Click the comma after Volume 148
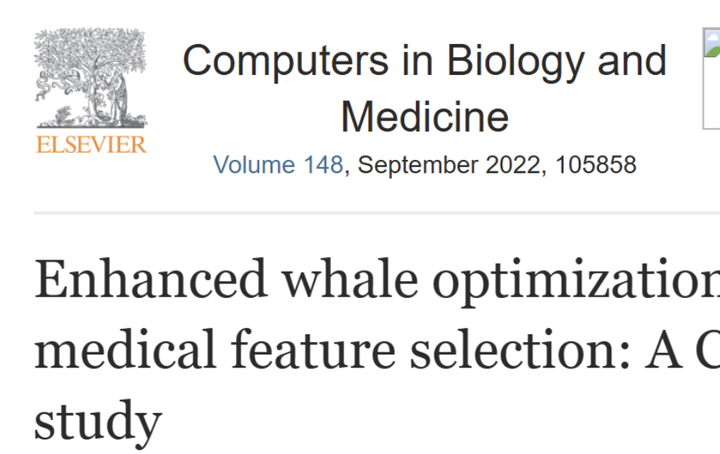The height and width of the screenshot is (454, 720). (x=347, y=172)
